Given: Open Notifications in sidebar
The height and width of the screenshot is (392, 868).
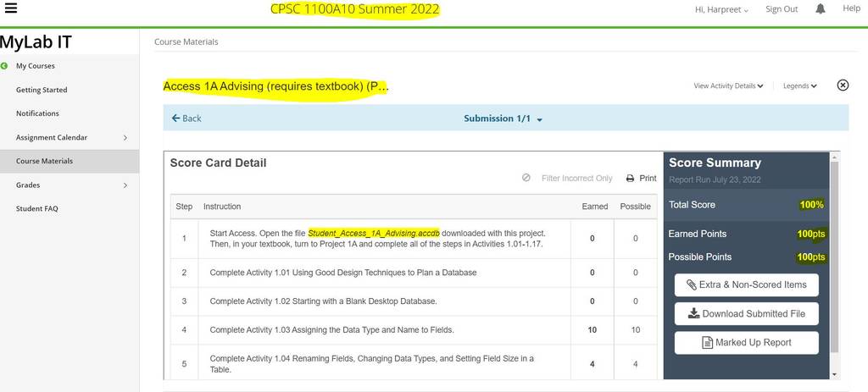Looking at the screenshot, I should 37,113.
